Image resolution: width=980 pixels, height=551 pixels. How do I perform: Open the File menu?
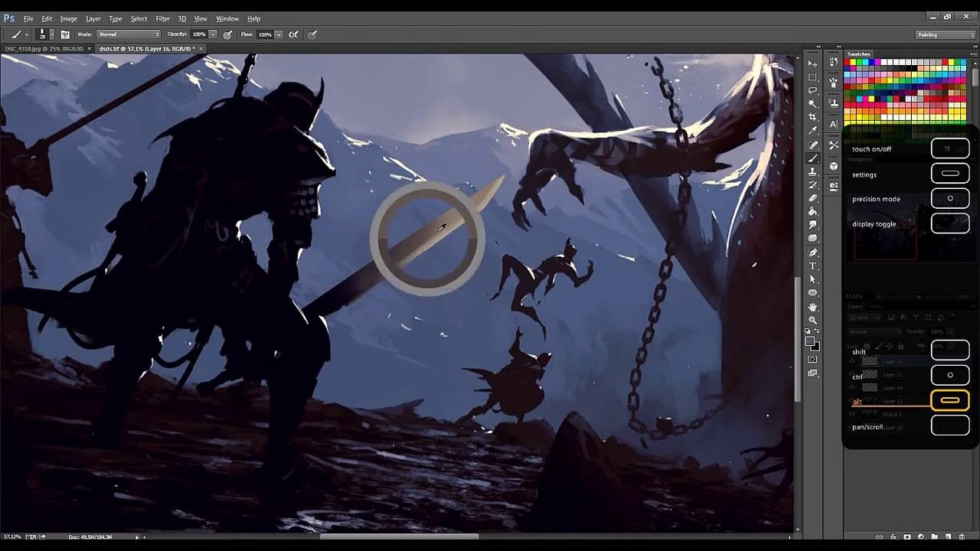pyautogui.click(x=28, y=18)
